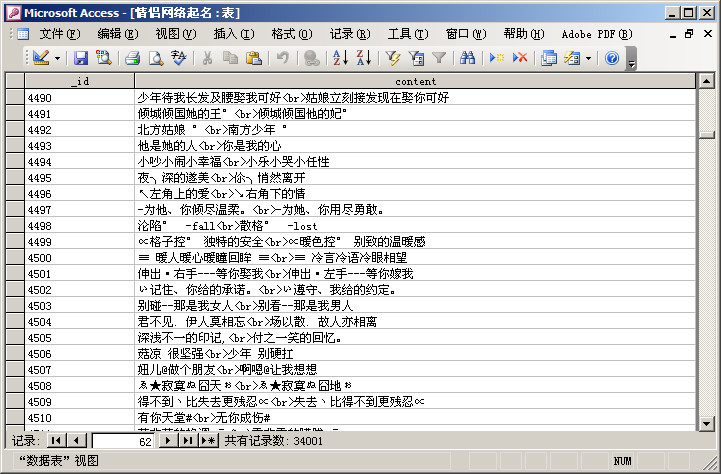Open 帮助(H) menu

pos(524,34)
